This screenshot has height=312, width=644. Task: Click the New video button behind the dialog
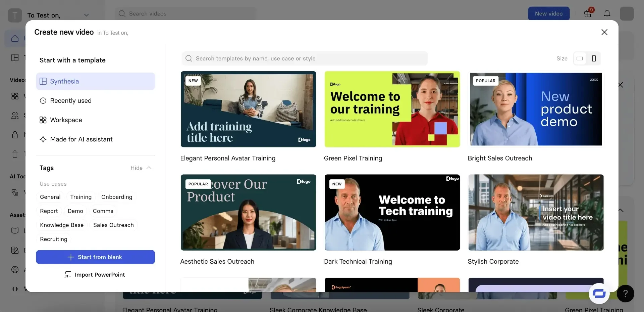(549, 13)
